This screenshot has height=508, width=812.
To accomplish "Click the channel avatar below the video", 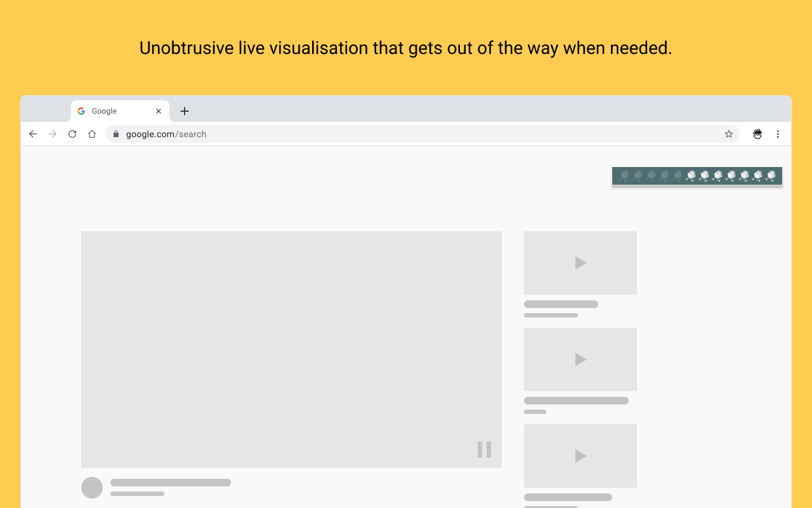I will (x=92, y=488).
